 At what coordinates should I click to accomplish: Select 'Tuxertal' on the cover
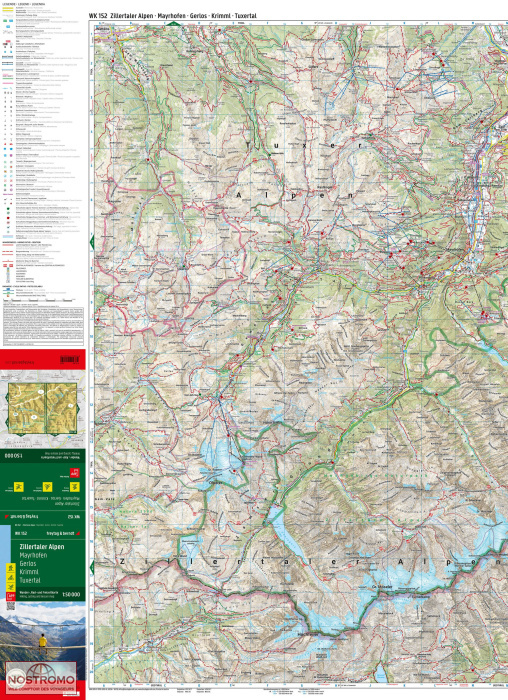(x=29, y=580)
